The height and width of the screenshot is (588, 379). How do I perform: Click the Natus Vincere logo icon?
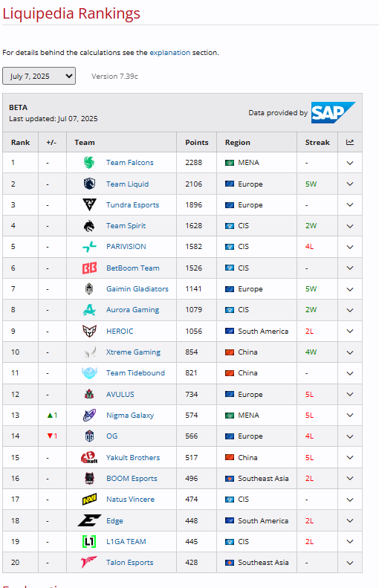89,500
